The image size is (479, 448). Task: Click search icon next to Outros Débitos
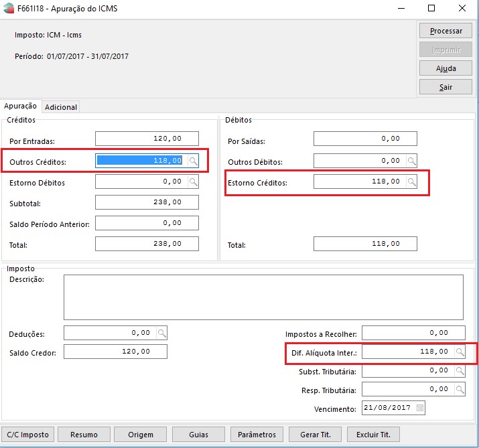411,161
